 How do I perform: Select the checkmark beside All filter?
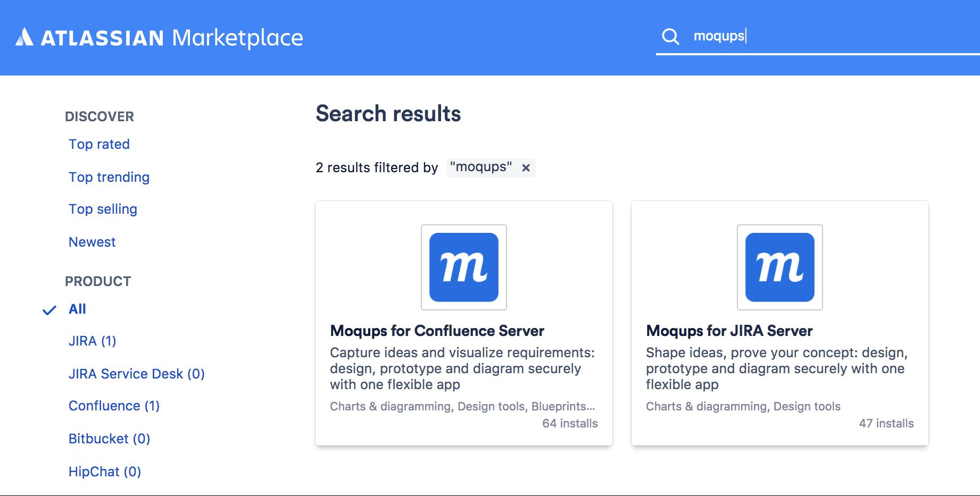click(49, 309)
